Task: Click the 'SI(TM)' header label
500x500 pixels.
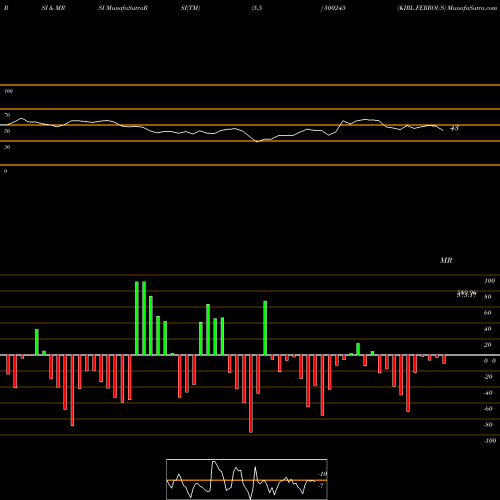Action: (190, 8)
